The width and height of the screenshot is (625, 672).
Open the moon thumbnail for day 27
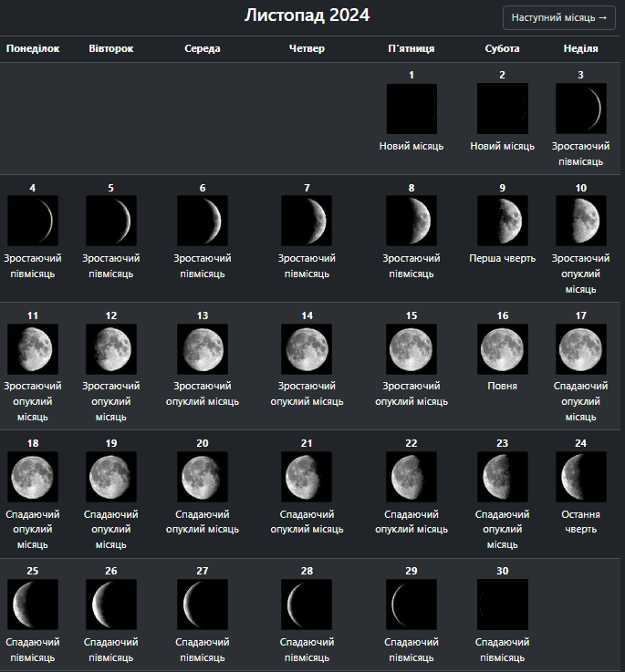pos(203,605)
